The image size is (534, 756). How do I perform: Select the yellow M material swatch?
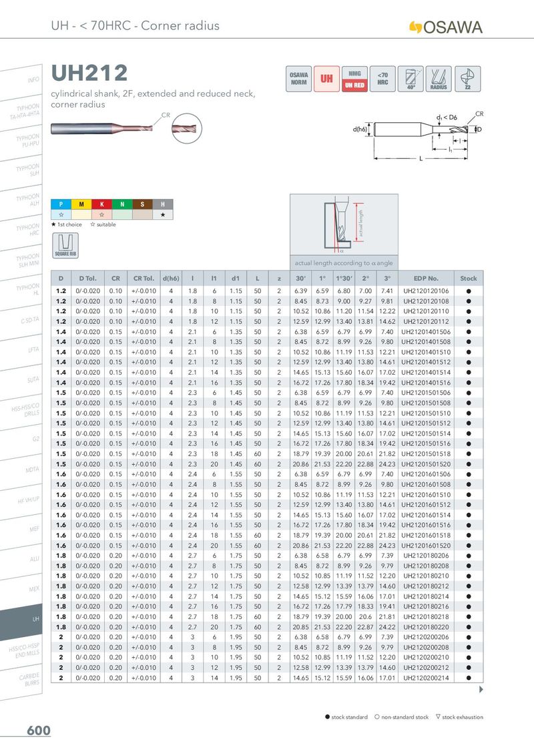click(81, 204)
